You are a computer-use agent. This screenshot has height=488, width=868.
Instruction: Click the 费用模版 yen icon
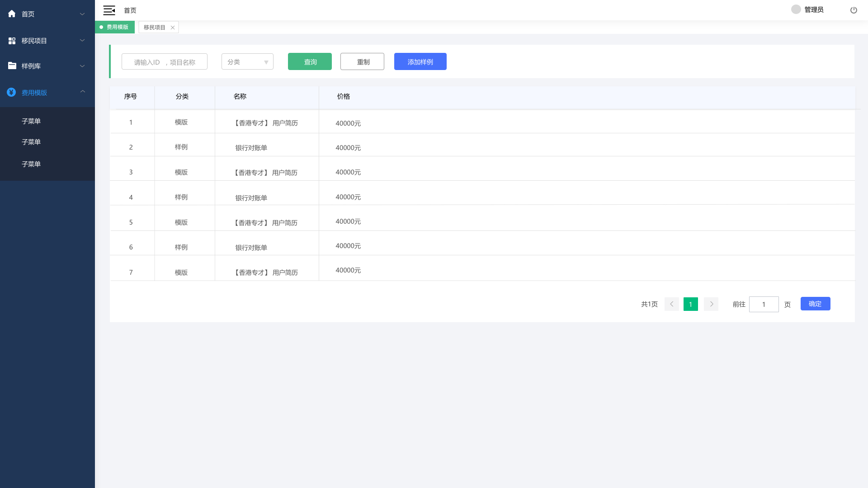pyautogui.click(x=12, y=92)
